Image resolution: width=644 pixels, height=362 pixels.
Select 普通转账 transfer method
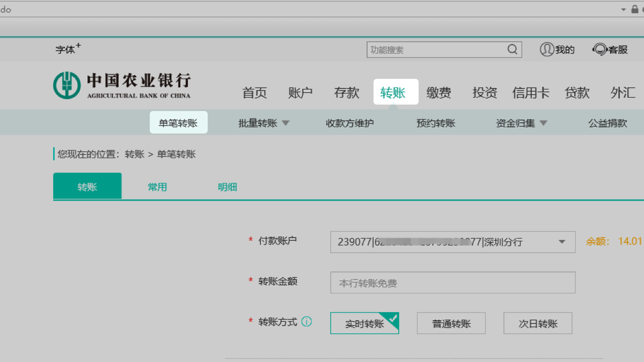[451, 323]
